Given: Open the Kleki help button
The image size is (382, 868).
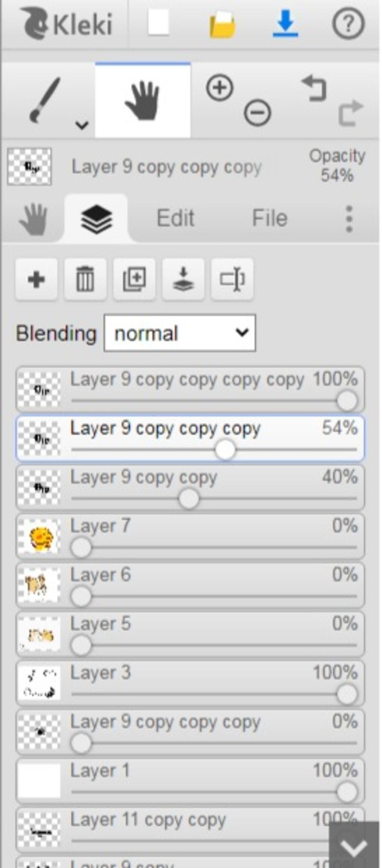Looking at the screenshot, I should (x=348, y=24).
